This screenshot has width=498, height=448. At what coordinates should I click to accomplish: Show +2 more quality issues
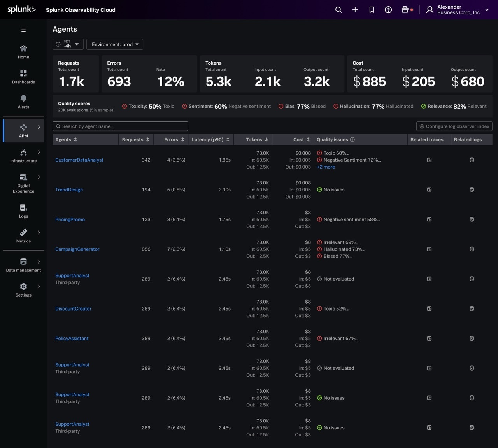pos(326,167)
